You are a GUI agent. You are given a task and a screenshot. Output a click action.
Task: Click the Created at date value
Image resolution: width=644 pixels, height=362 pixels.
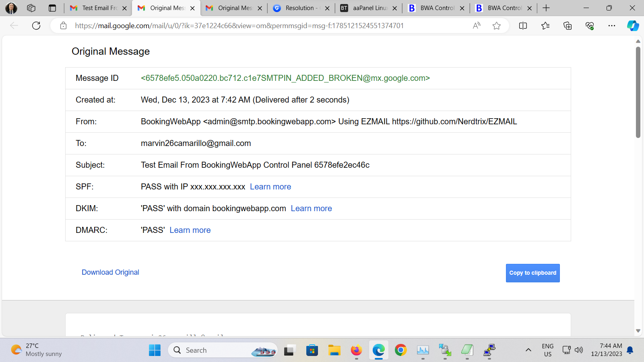(245, 100)
